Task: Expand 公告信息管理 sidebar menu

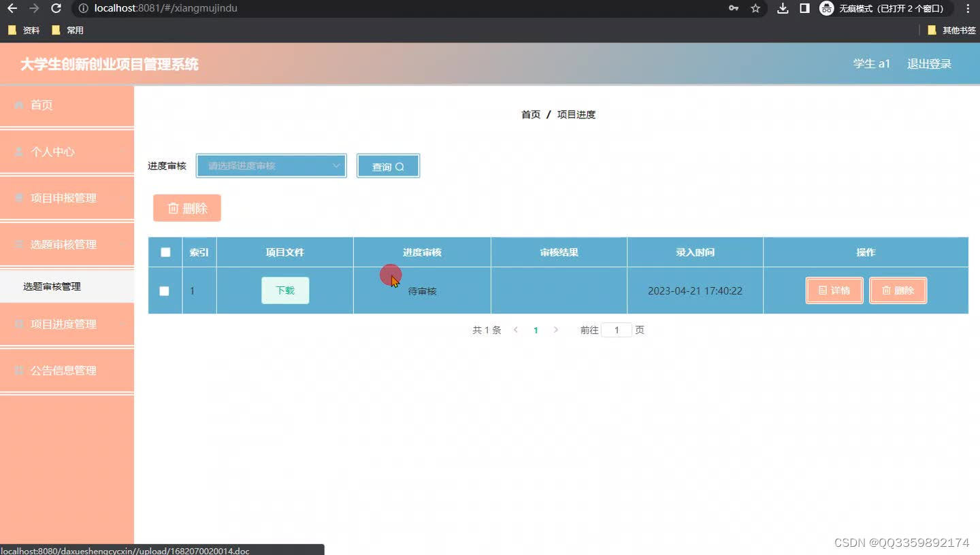Action: (x=67, y=370)
